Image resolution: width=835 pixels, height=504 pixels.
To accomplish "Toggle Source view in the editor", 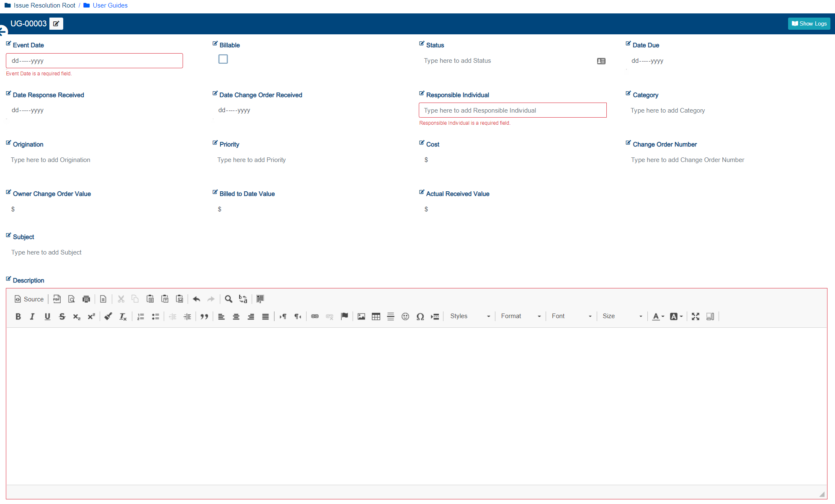I will point(29,299).
